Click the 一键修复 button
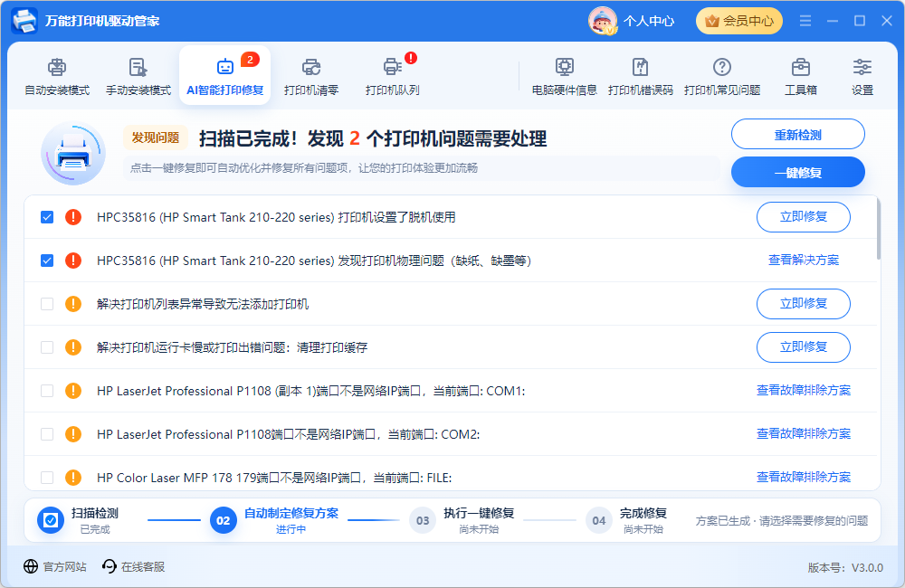 click(x=797, y=172)
